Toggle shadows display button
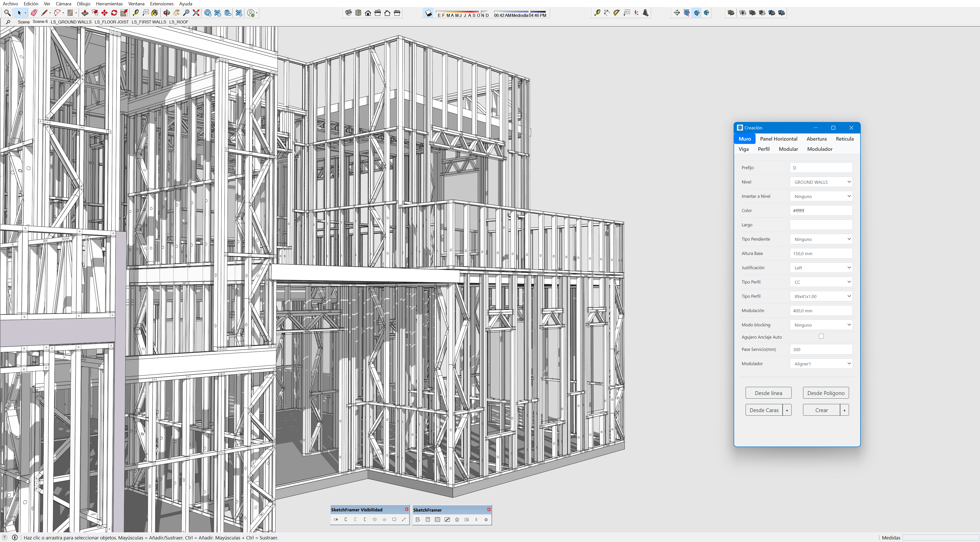The height and width of the screenshot is (542, 980). point(429,13)
